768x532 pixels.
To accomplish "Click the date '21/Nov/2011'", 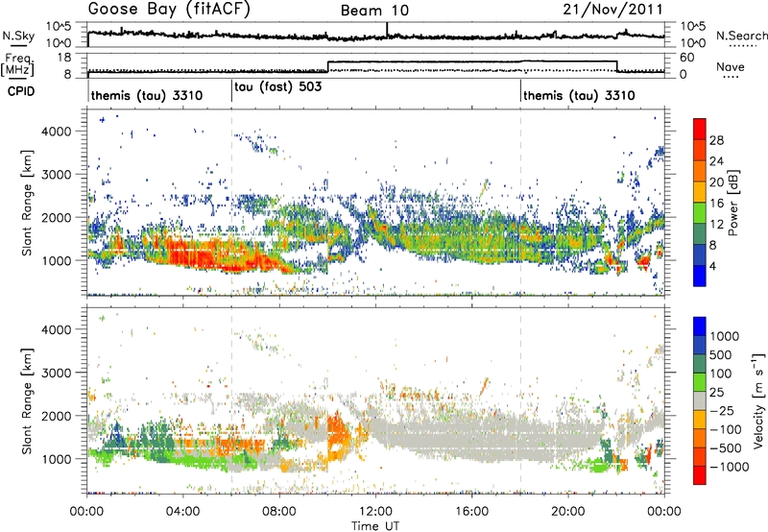I will (x=612, y=10).
